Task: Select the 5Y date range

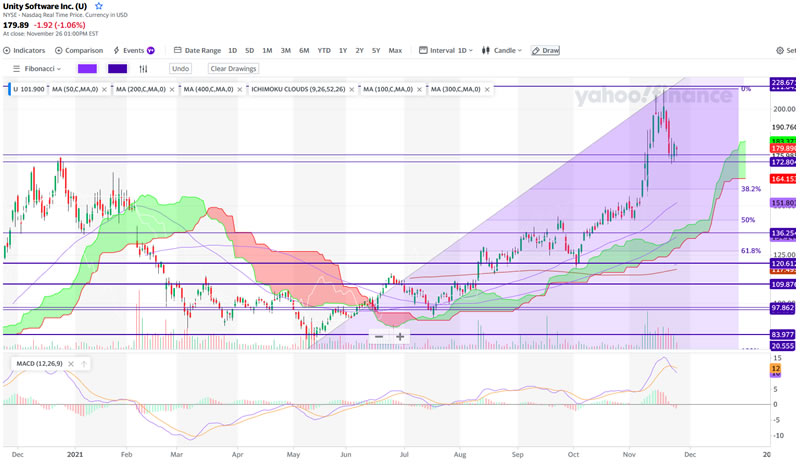Action: coord(376,51)
